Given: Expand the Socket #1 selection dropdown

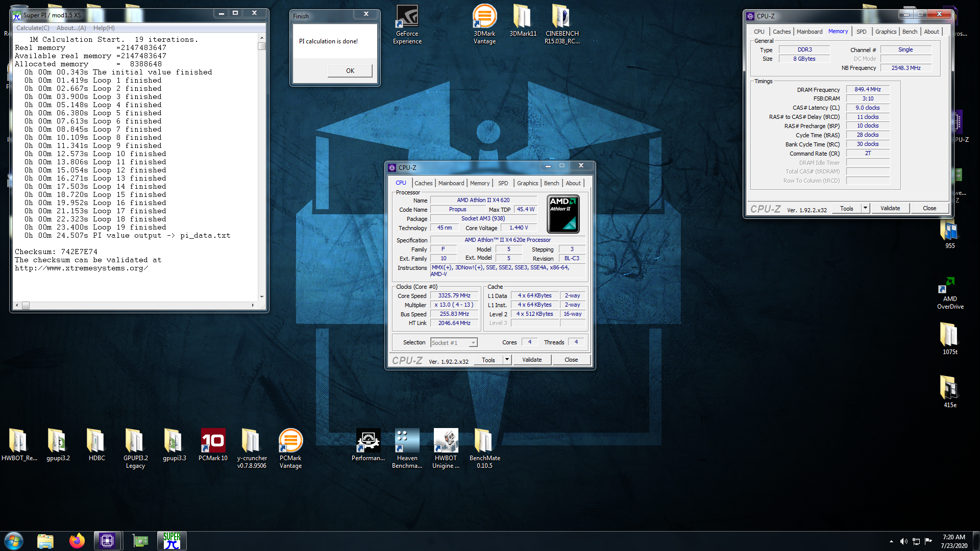Looking at the screenshot, I should 474,343.
